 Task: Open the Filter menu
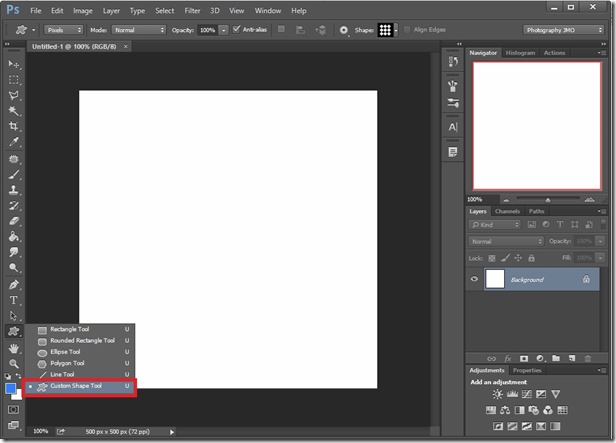coord(192,11)
